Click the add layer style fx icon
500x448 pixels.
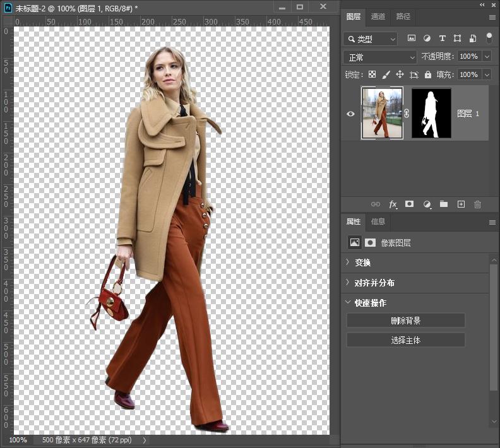point(393,204)
